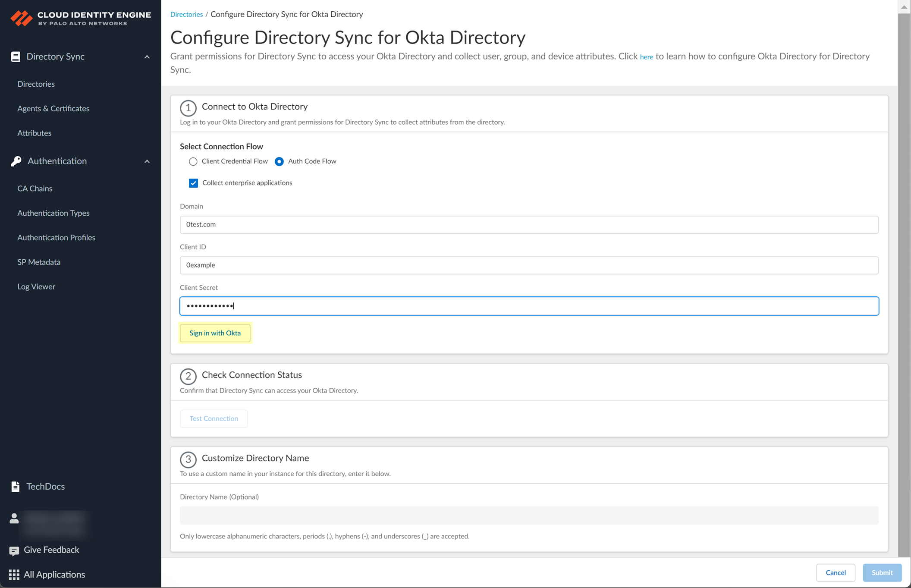The width and height of the screenshot is (911, 588).
Task: Click the 'Customize Directory Name' heading
Action: tap(255, 458)
